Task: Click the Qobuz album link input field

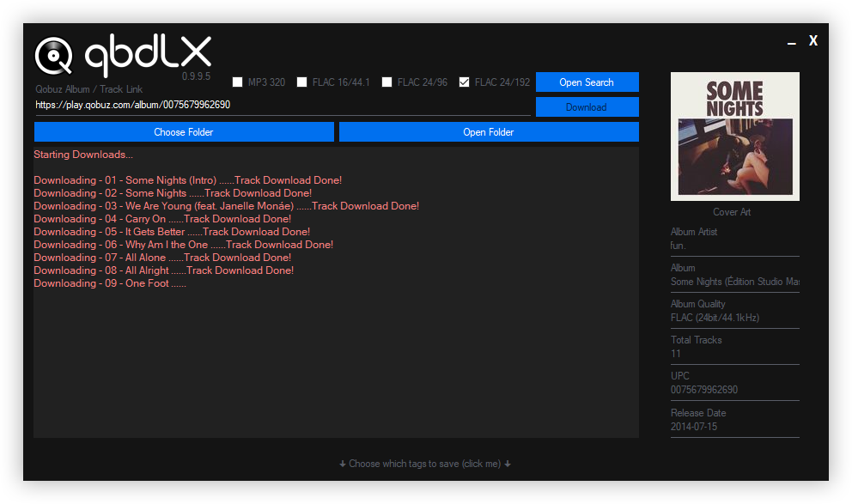Action: click(x=282, y=106)
